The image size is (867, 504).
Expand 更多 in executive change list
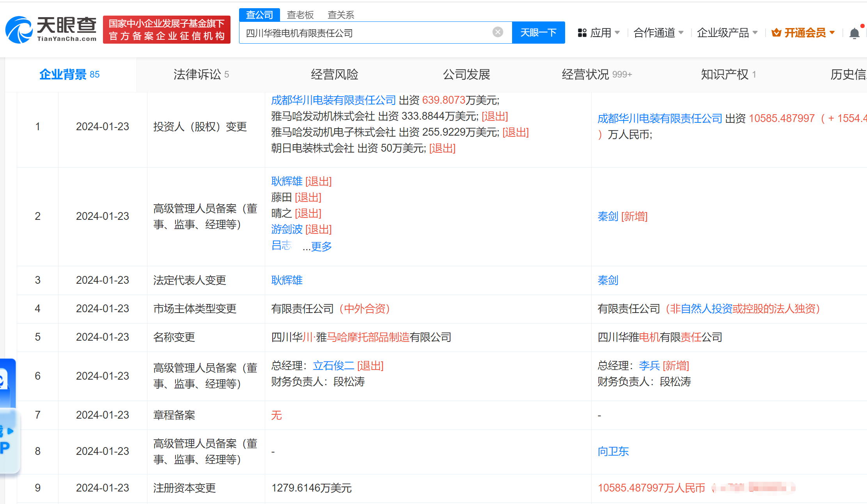click(x=321, y=246)
